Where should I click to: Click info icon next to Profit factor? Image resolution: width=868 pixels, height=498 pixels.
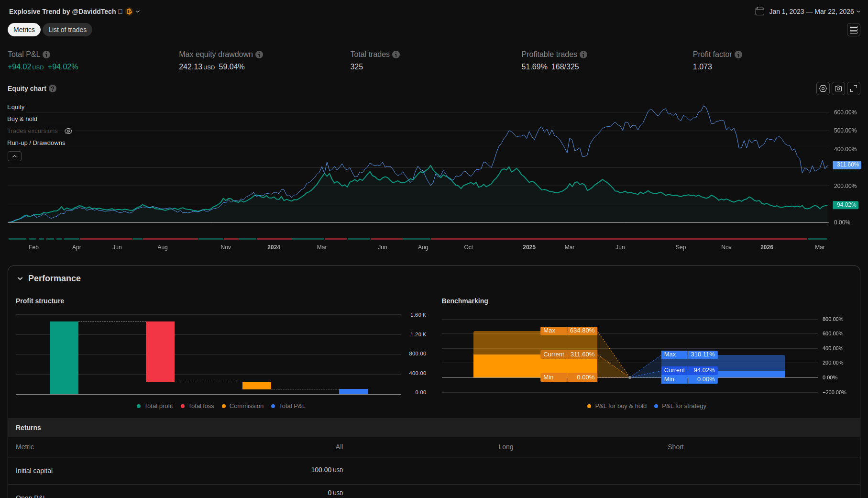738,55
